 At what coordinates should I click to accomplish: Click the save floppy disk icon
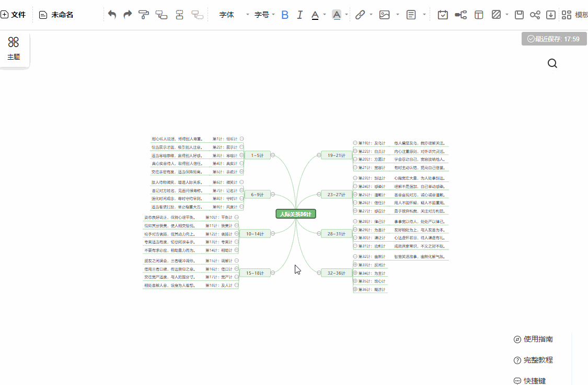click(519, 15)
